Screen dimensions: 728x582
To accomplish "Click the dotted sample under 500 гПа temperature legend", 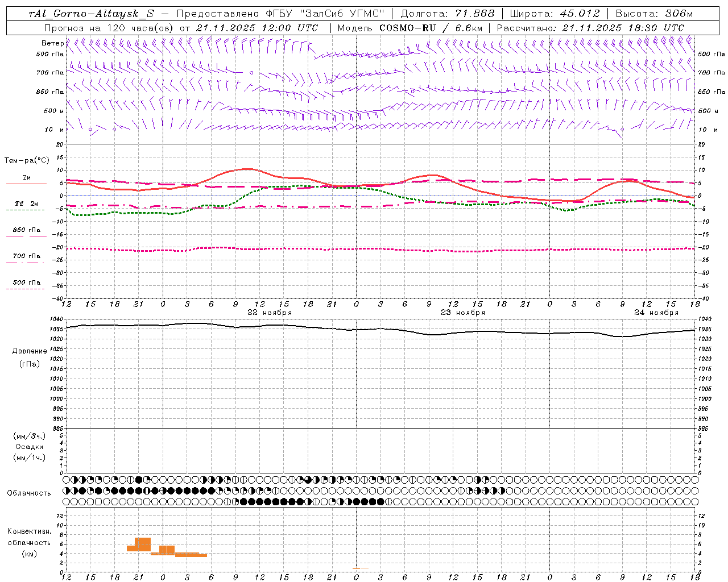I will [26, 289].
